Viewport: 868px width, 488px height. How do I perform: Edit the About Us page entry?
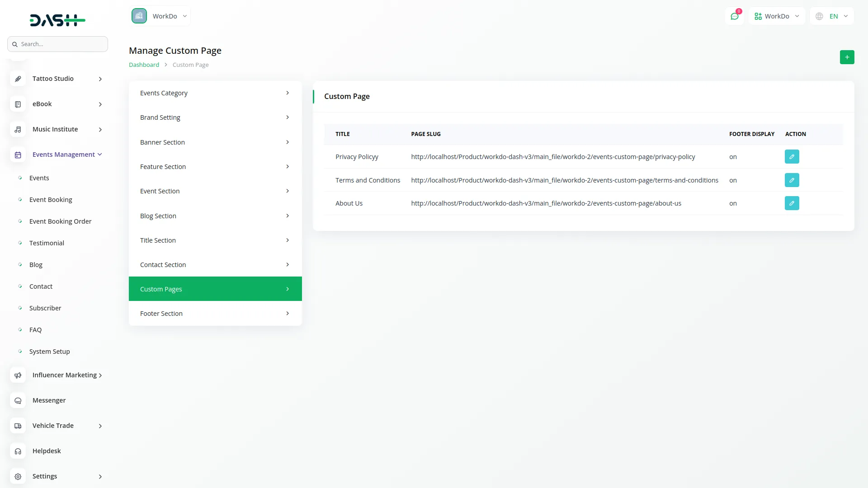coord(792,203)
